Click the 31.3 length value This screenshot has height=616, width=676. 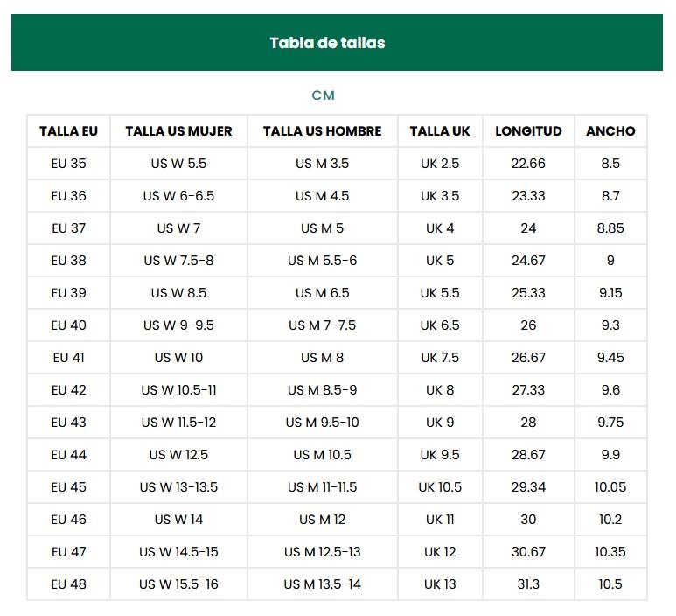click(528, 584)
